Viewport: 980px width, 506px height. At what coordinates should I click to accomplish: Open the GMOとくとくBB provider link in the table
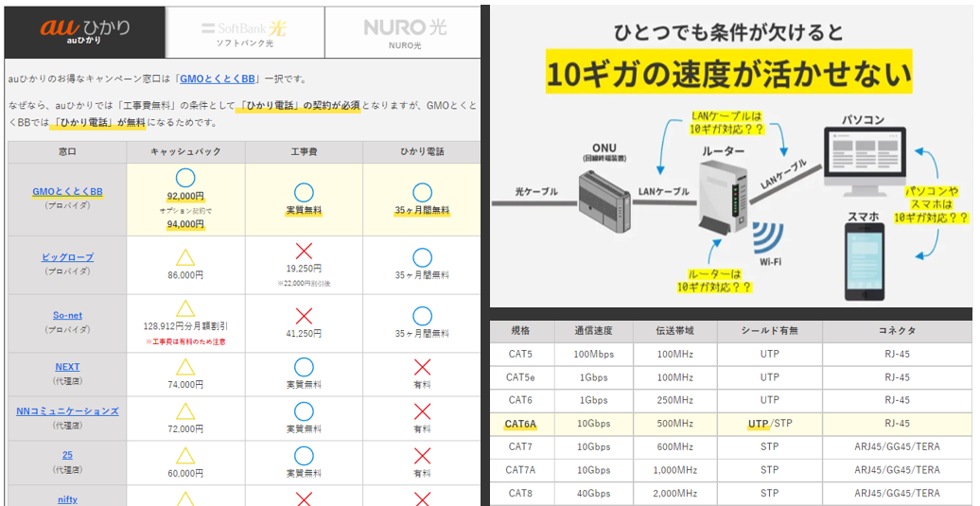(67, 192)
